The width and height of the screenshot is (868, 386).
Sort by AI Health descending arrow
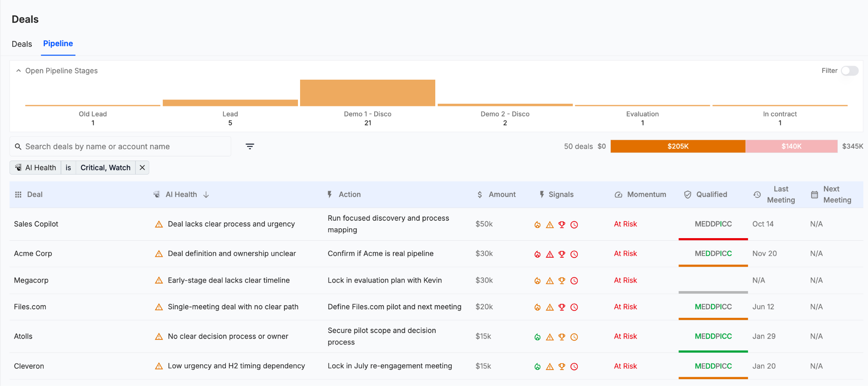[x=206, y=194]
